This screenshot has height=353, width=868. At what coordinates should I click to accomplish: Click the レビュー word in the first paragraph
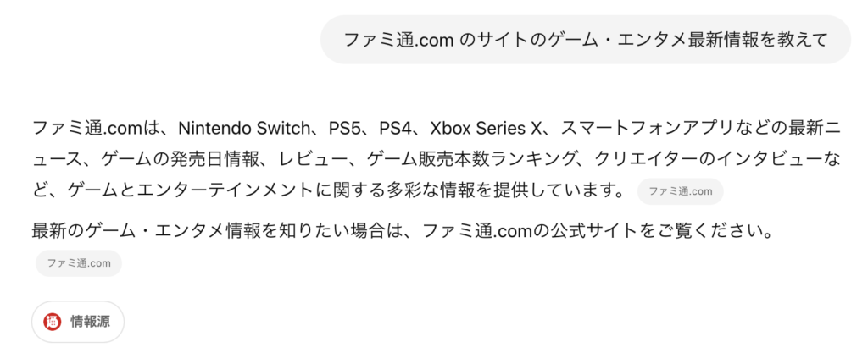pyautogui.click(x=312, y=160)
